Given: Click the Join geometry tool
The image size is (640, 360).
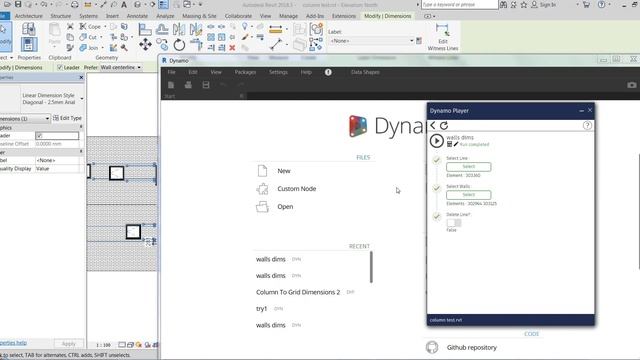Looking at the screenshot, I should coord(89,48).
